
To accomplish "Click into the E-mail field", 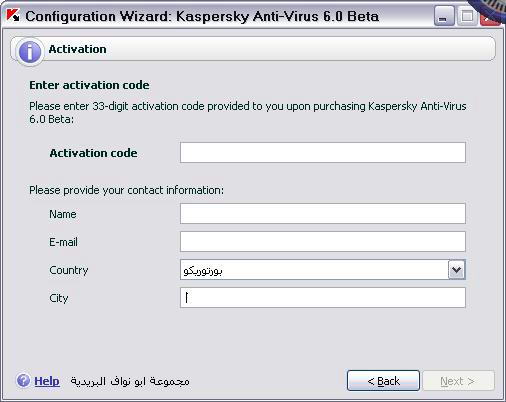I will point(323,241).
